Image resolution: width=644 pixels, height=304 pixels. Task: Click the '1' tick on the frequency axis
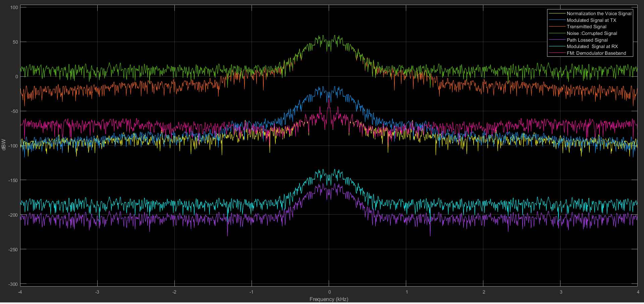point(407,292)
